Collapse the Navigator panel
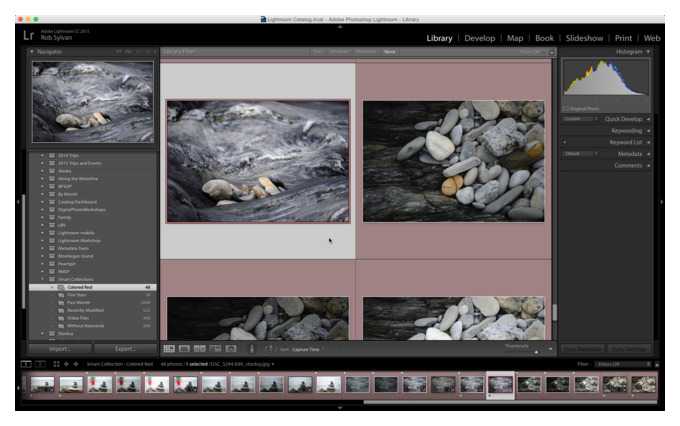 tap(33, 51)
